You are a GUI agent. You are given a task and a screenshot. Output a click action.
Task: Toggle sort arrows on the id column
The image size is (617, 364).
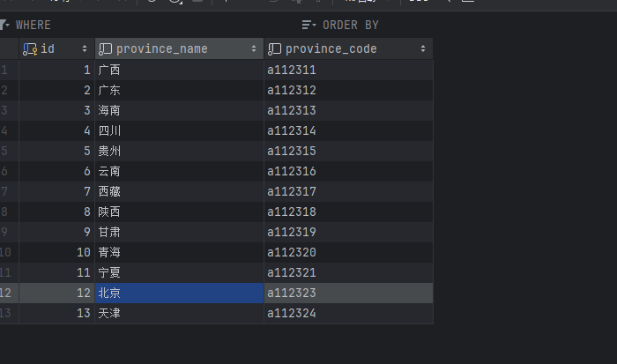point(85,49)
